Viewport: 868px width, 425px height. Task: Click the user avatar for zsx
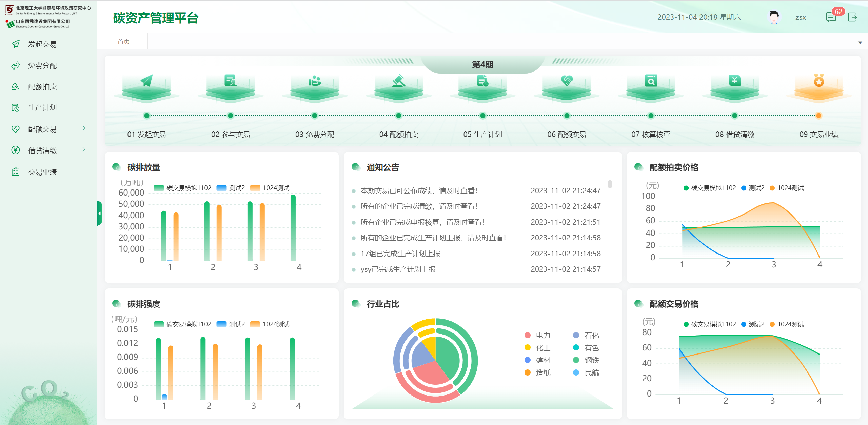[775, 17]
